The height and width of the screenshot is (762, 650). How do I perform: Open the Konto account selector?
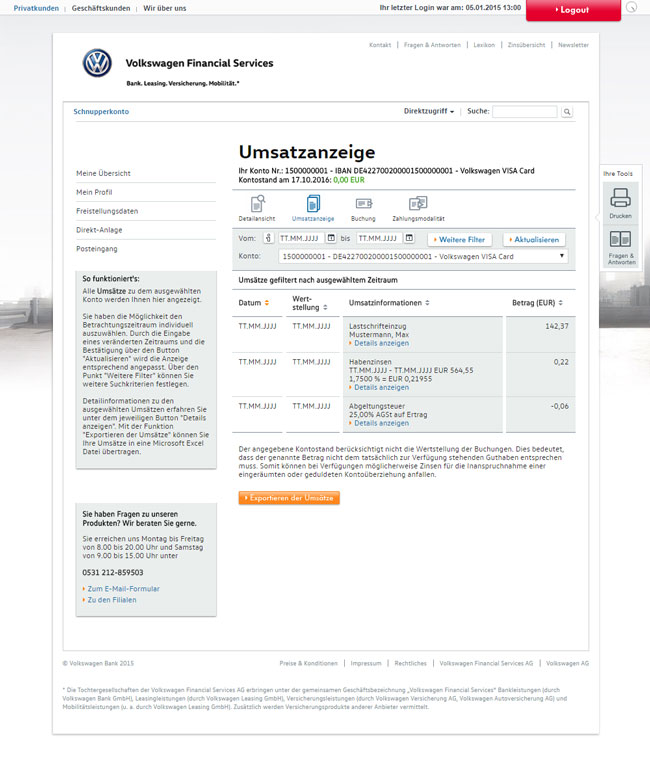(x=423, y=256)
